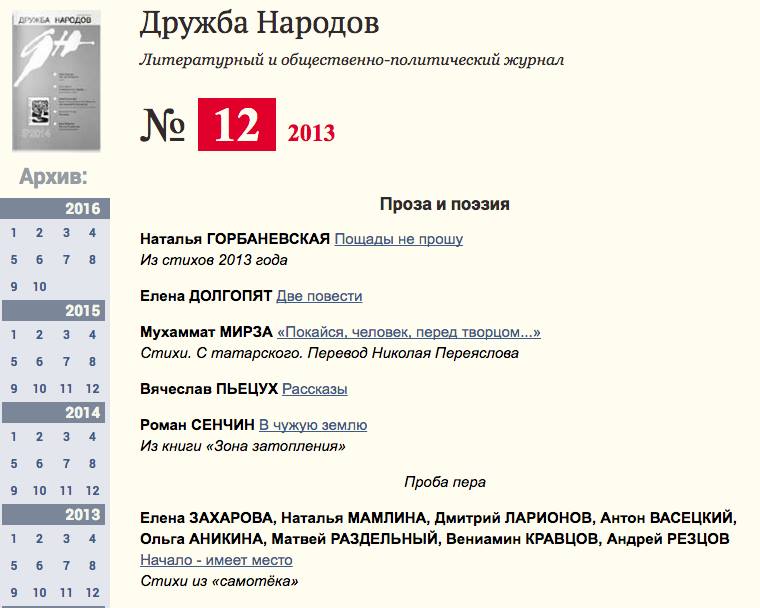Open issue 3 of 2015 archive
Image resolution: width=760 pixels, height=608 pixels.
[x=66, y=335]
